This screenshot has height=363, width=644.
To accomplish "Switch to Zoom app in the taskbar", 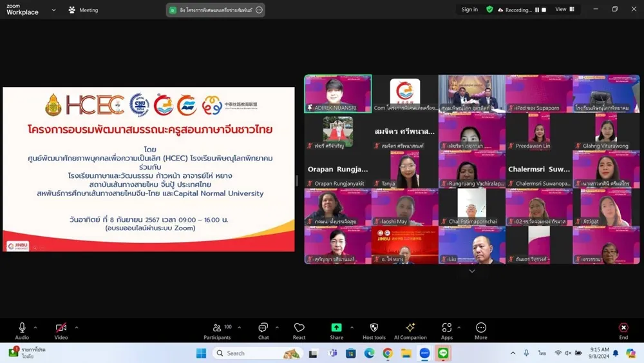I will pyautogui.click(x=424, y=353).
